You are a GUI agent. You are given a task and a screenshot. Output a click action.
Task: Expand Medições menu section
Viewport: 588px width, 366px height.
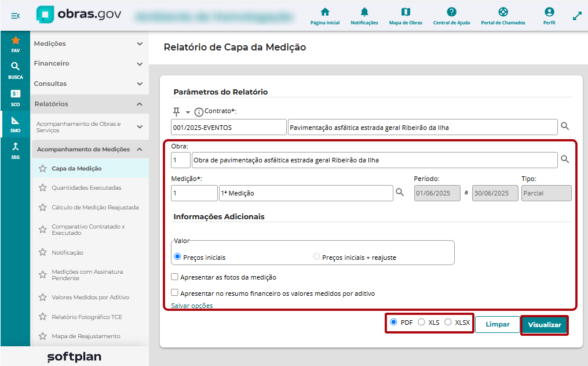click(89, 44)
